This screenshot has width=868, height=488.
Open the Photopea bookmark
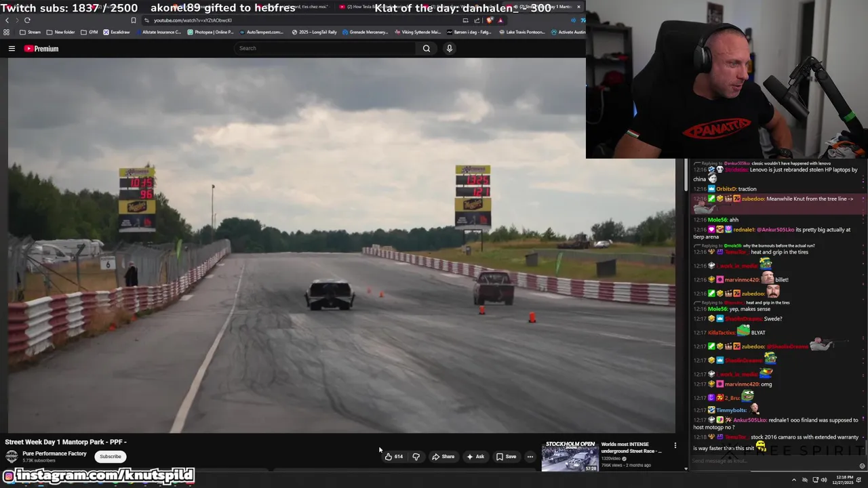(x=211, y=32)
